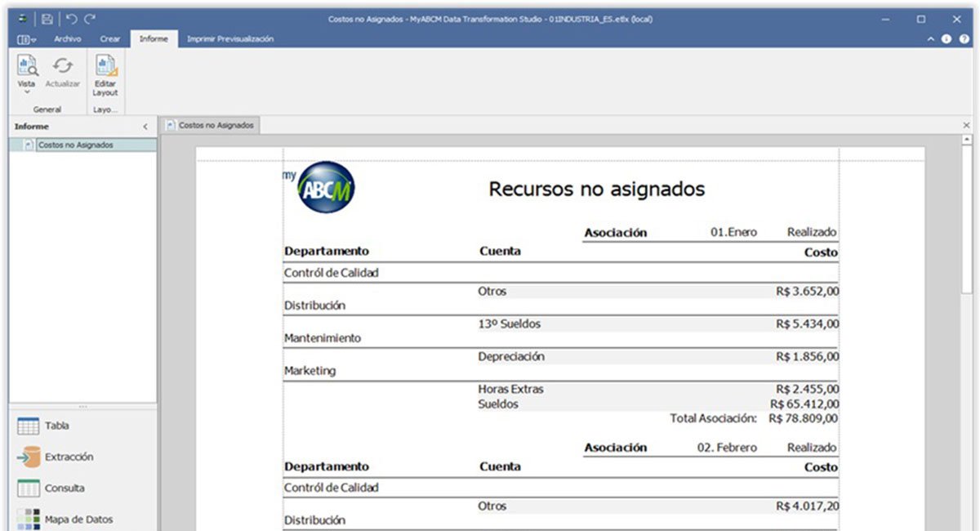The width and height of the screenshot is (980, 531).
Task: Open help via the question mark icon
Action: tap(964, 39)
